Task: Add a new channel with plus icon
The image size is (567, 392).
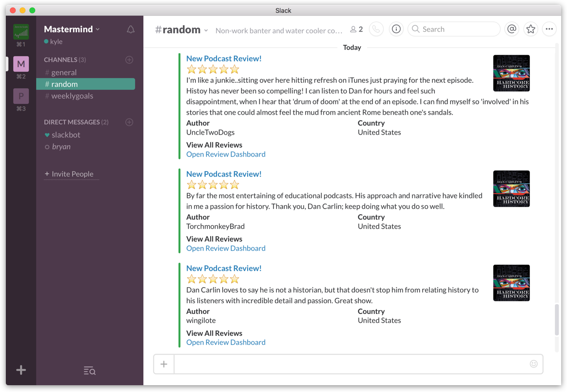Action: coord(129,59)
